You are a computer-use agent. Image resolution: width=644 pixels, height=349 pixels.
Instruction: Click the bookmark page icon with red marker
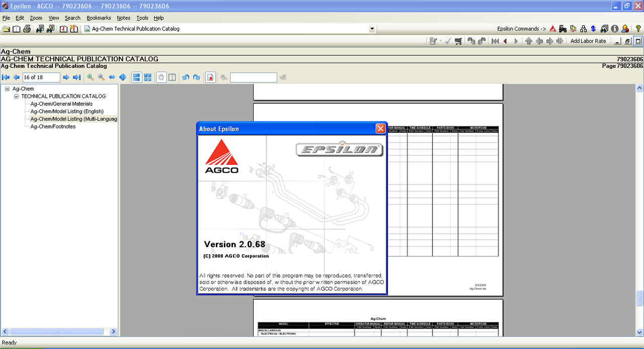[x=210, y=77]
